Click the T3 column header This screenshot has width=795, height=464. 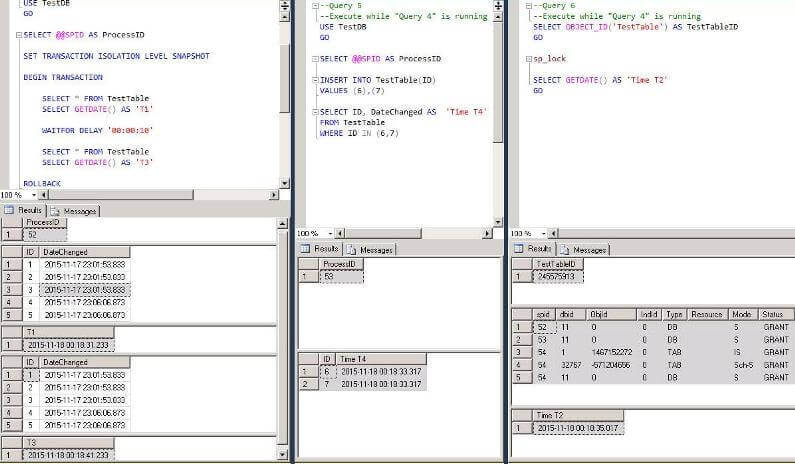(x=68, y=443)
